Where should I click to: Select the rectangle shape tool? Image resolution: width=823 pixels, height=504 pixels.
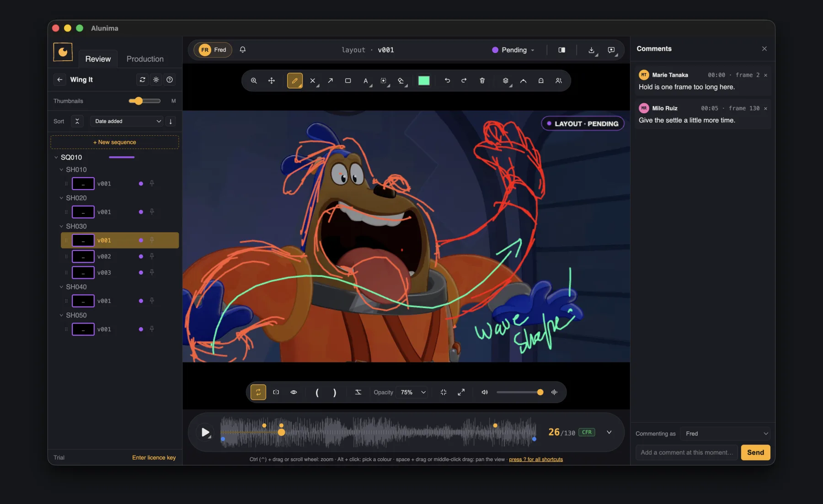pos(348,81)
